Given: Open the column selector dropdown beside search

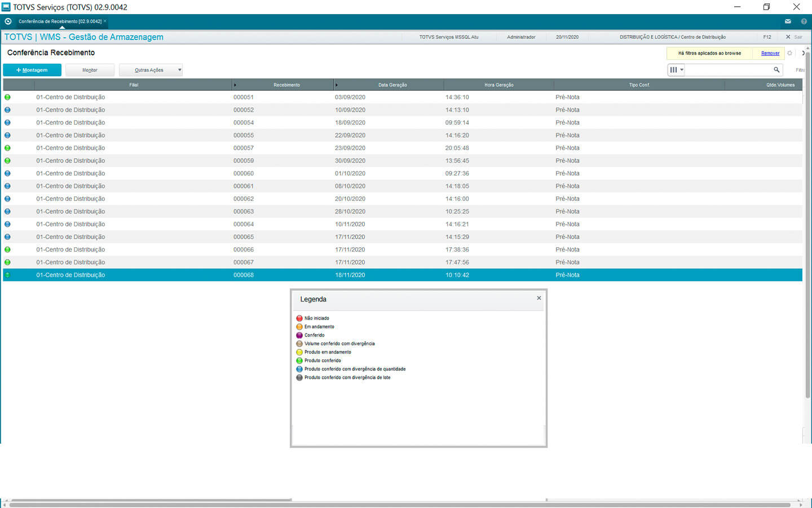Looking at the screenshot, I should 676,70.
